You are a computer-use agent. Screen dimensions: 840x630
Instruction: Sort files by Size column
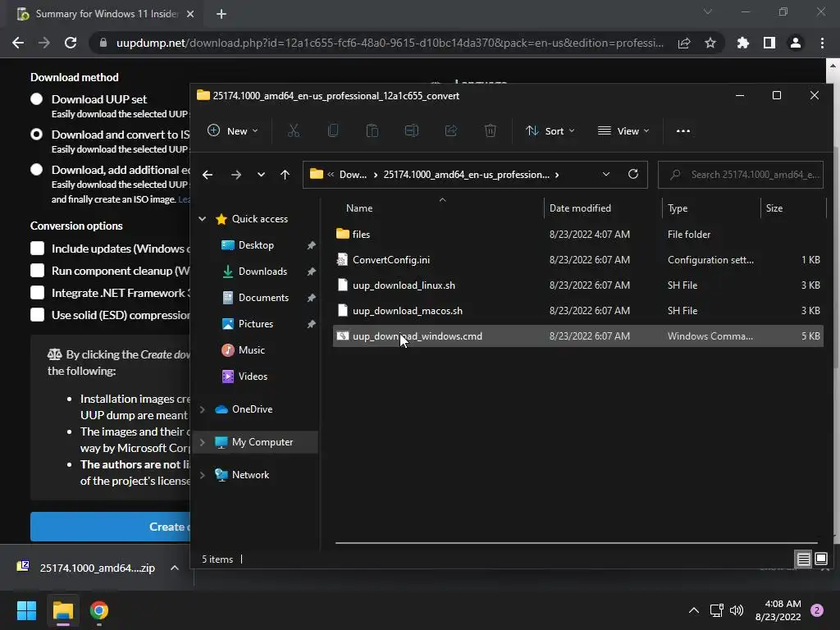point(793,208)
